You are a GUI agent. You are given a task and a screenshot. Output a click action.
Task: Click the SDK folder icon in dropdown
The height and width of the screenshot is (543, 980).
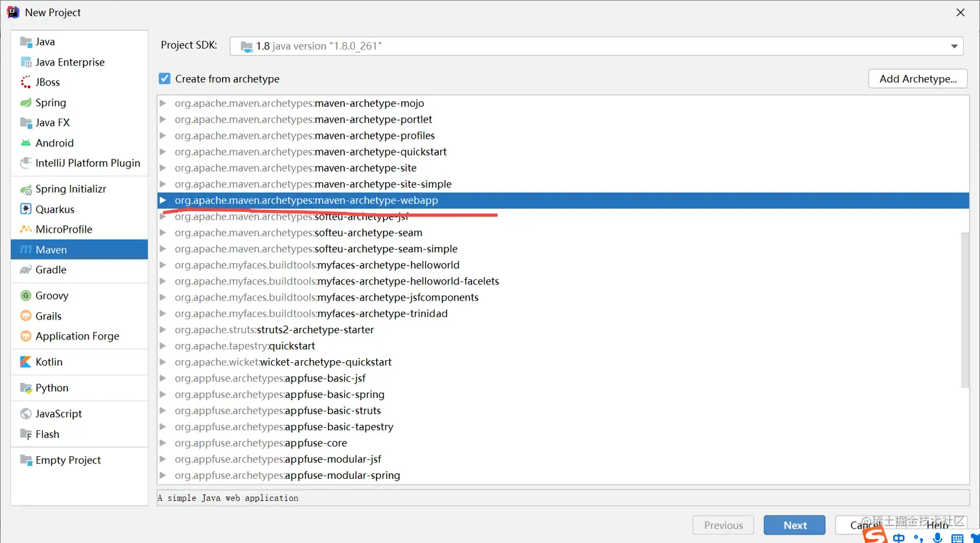click(246, 46)
